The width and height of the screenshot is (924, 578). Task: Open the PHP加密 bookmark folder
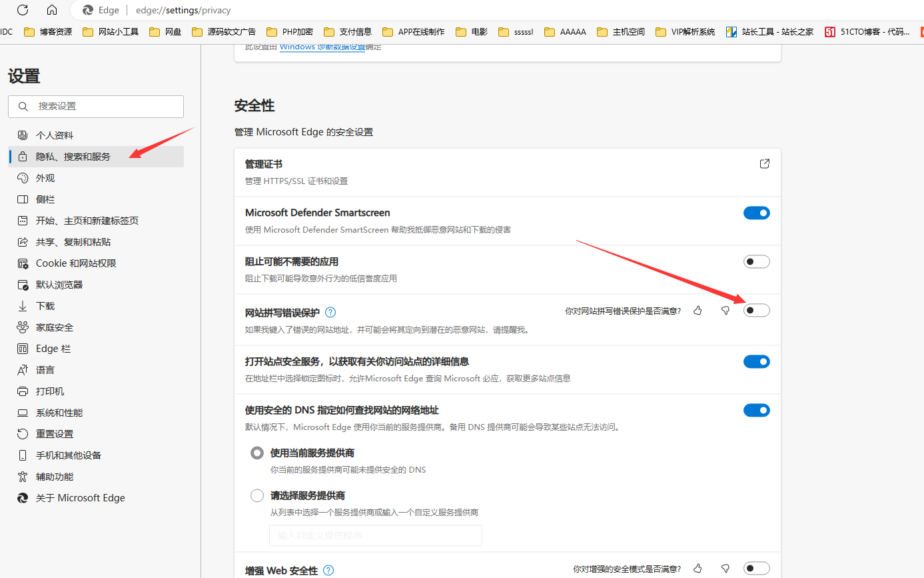click(289, 31)
